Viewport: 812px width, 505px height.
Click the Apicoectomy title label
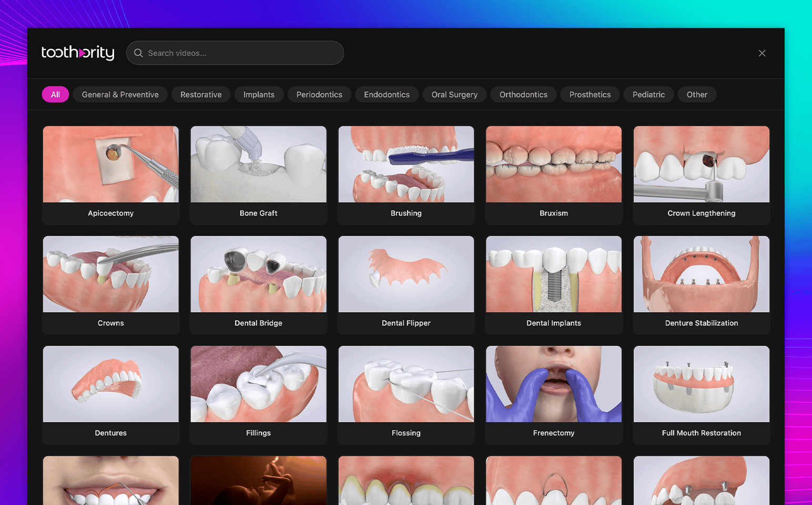tap(111, 213)
